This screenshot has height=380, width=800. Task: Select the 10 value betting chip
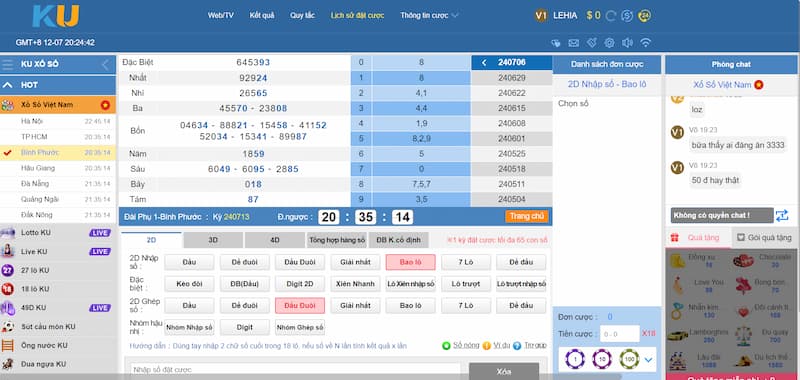[602, 360]
